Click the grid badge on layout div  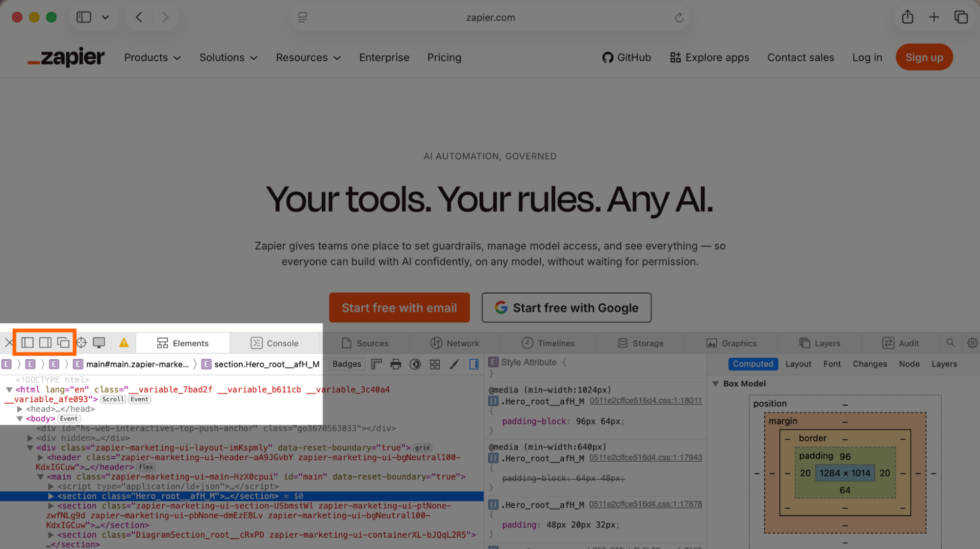tap(422, 447)
